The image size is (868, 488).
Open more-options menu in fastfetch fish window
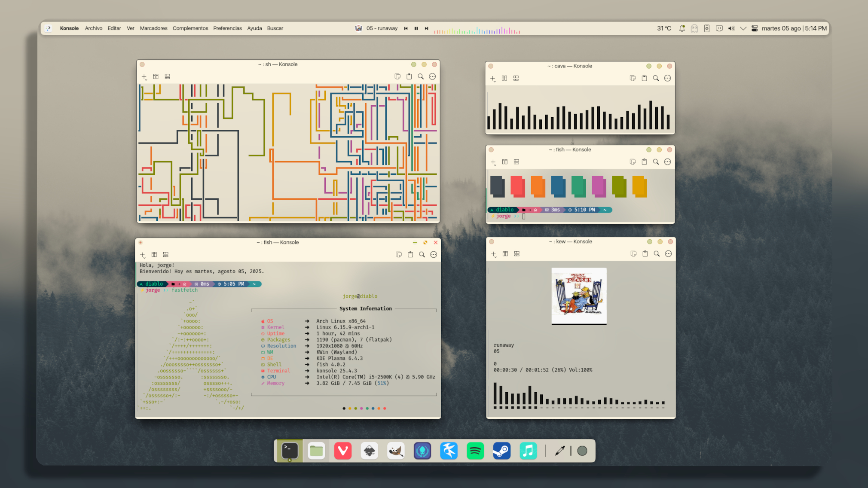point(434,255)
